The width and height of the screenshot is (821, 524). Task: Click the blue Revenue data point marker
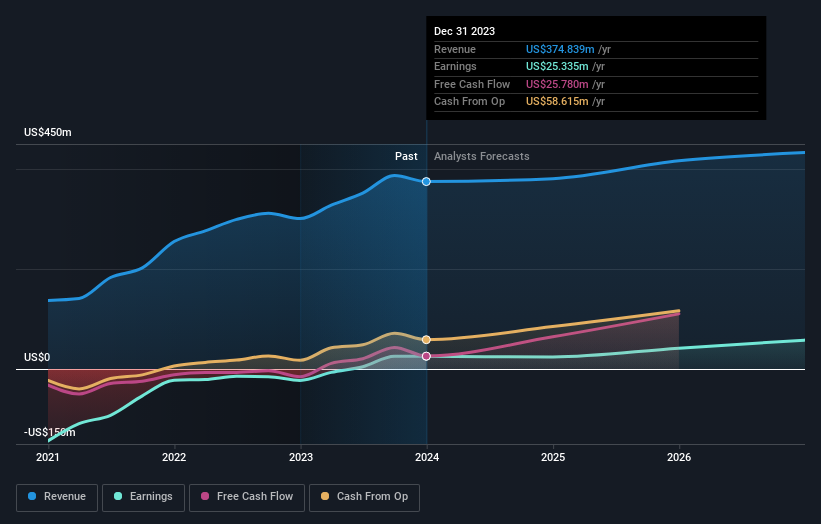pyautogui.click(x=426, y=182)
